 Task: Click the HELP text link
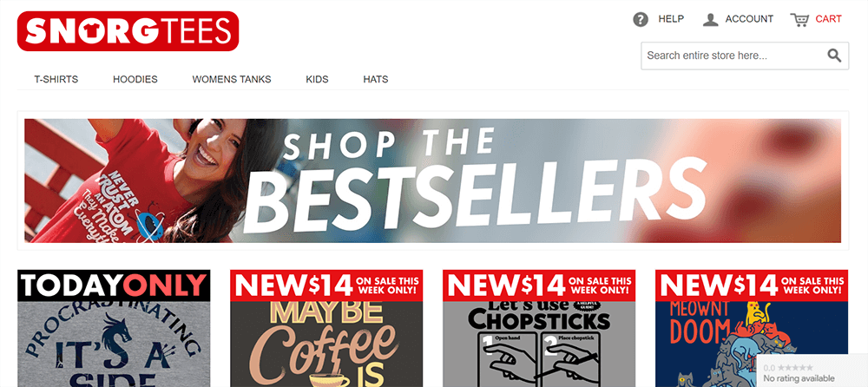[x=671, y=19]
